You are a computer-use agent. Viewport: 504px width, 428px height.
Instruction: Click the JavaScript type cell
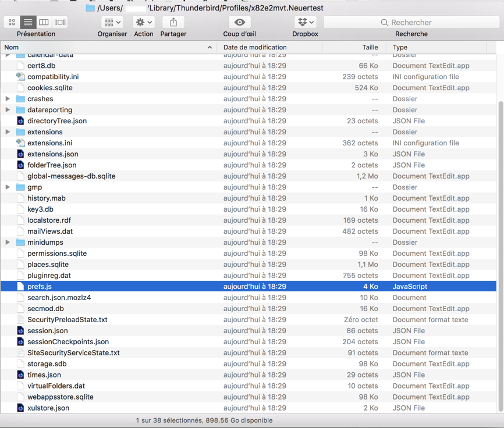pos(410,287)
